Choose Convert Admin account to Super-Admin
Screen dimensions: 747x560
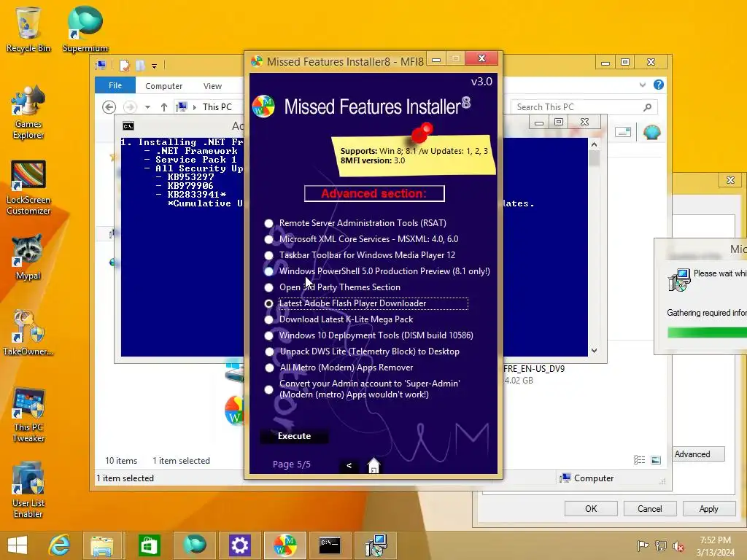(x=268, y=389)
